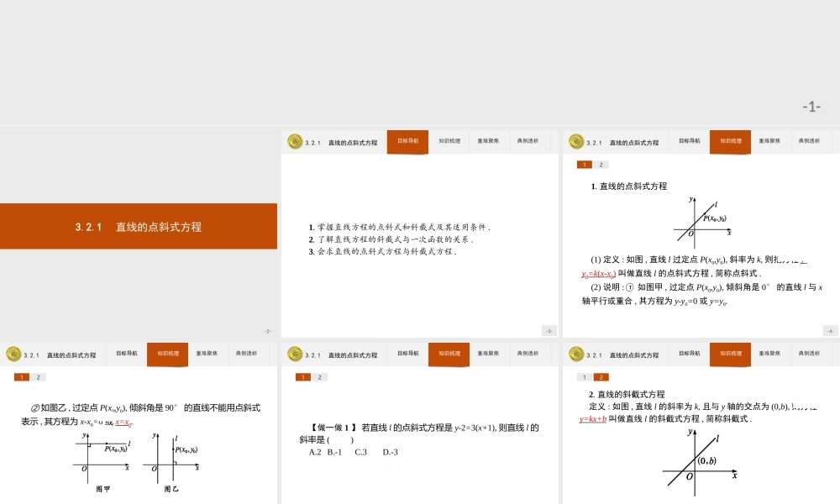840x504 pixels.
Task: Select 重难聚焦 tab on the objectives slide
Action: point(488,141)
